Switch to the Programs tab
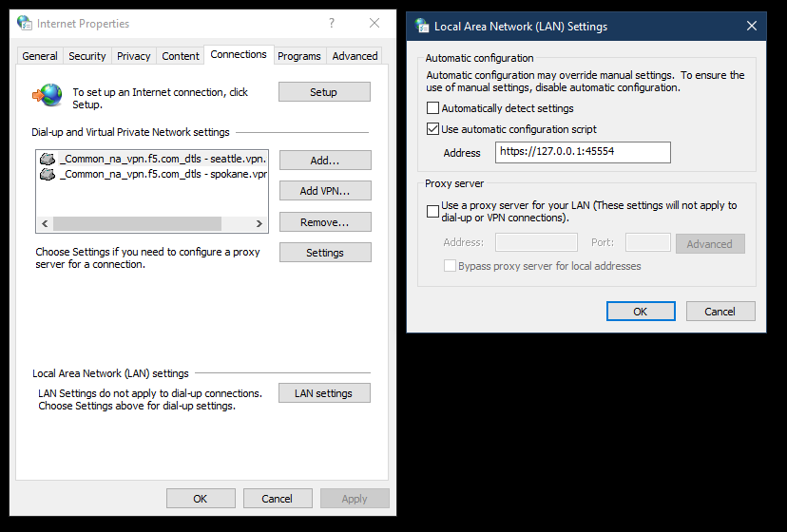 point(299,56)
